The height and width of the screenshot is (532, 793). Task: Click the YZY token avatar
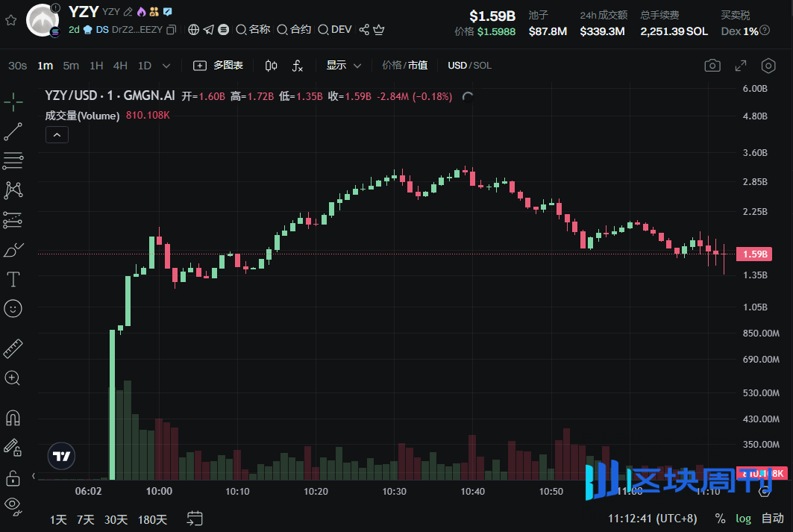pos(43,20)
